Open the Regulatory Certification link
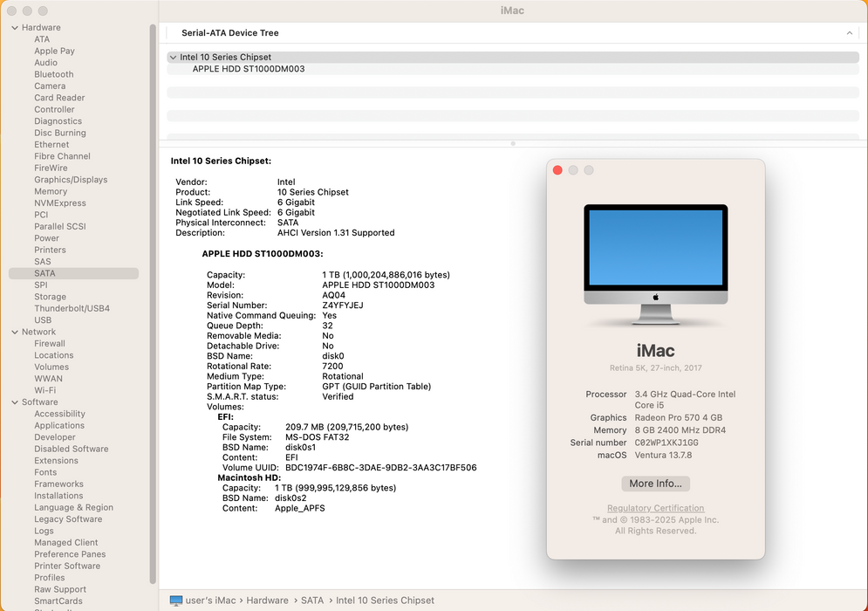Image resolution: width=868 pixels, height=611 pixels. click(x=655, y=508)
